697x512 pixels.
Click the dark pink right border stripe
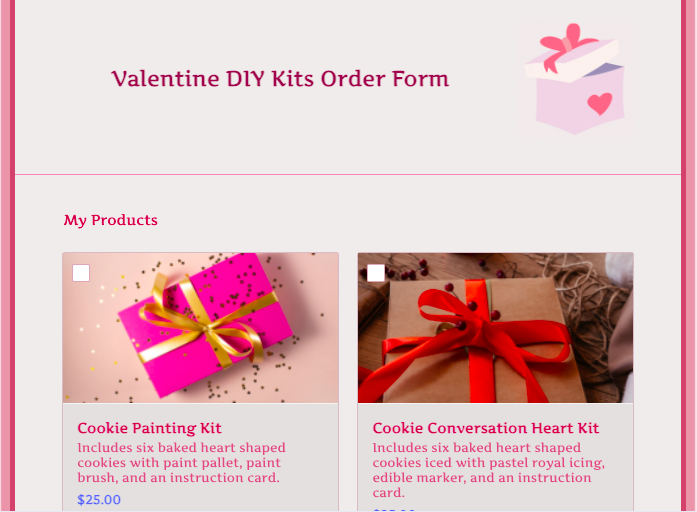coord(684,256)
